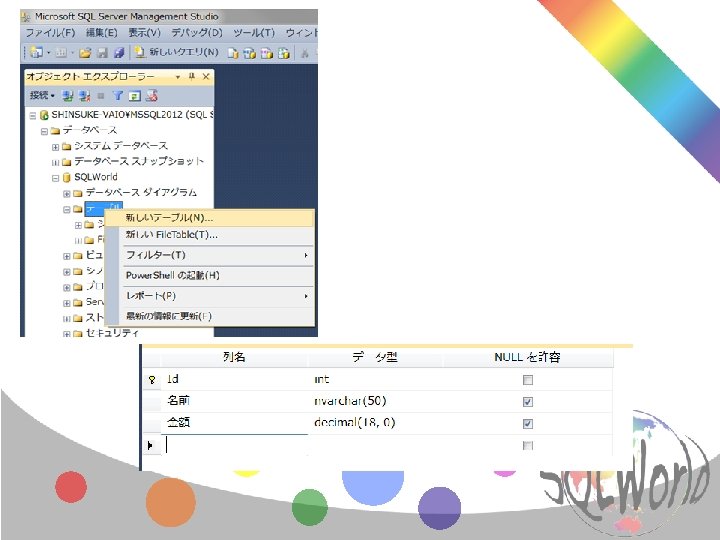Open the 表示(V) menu
This screenshot has width=720, height=540.
144,33
